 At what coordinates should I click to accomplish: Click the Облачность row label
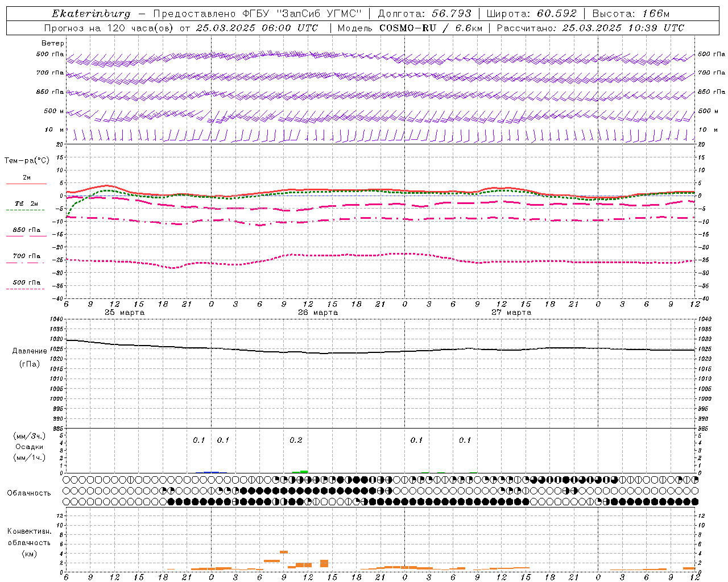(29, 493)
